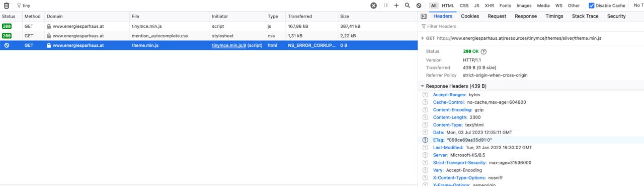Switch to the Cookies tab

tap(470, 16)
